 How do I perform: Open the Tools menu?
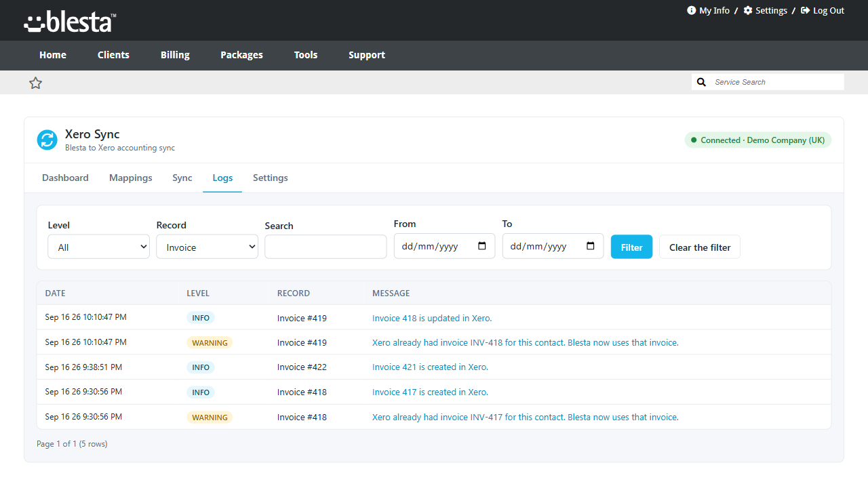(306, 55)
